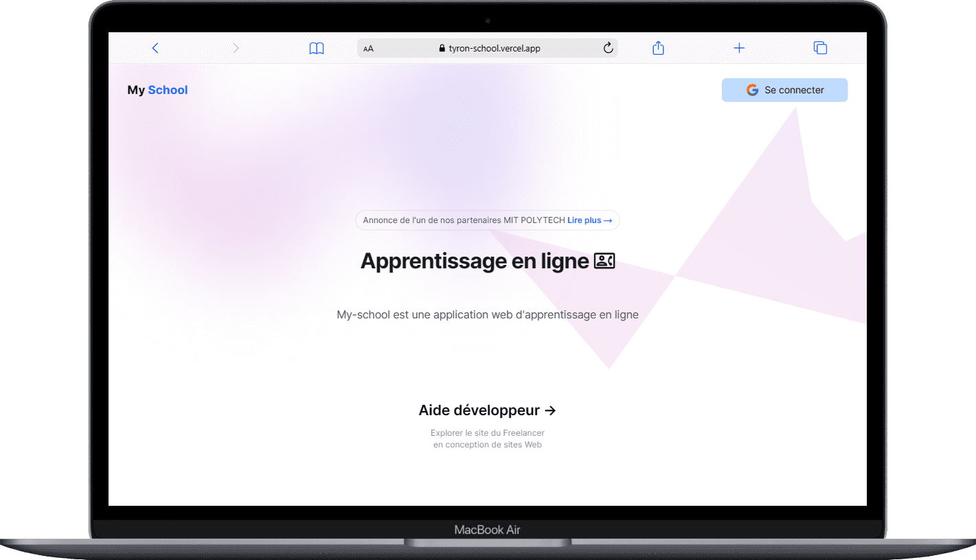This screenshot has height=560, width=976.
Task: Open the AA reader text-size menu
Action: click(369, 49)
